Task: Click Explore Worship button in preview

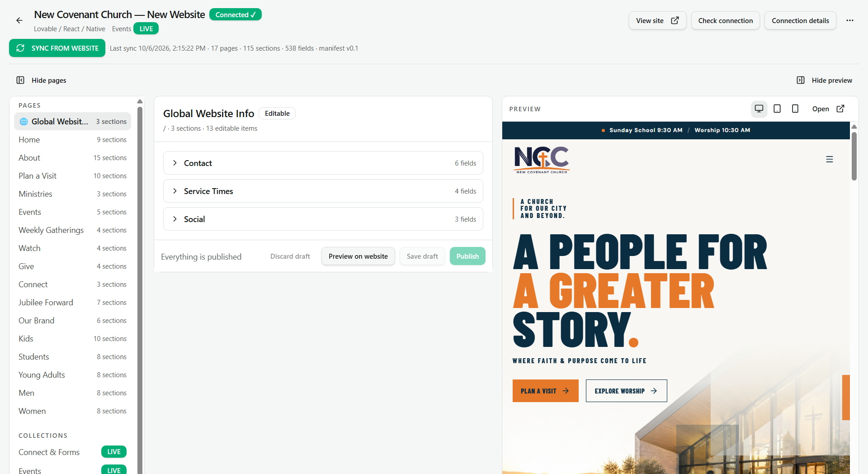Action: [x=626, y=391]
